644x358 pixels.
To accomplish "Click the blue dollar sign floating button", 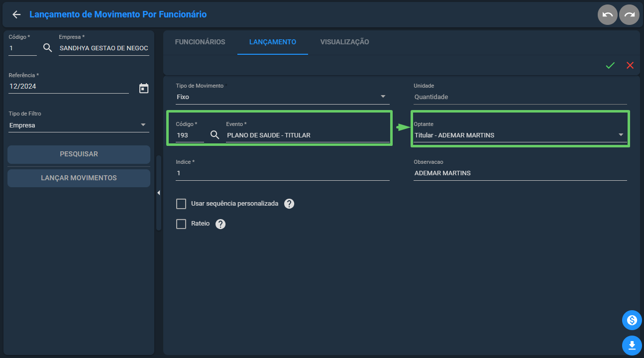I will pyautogui.click(x=632, y=320).
